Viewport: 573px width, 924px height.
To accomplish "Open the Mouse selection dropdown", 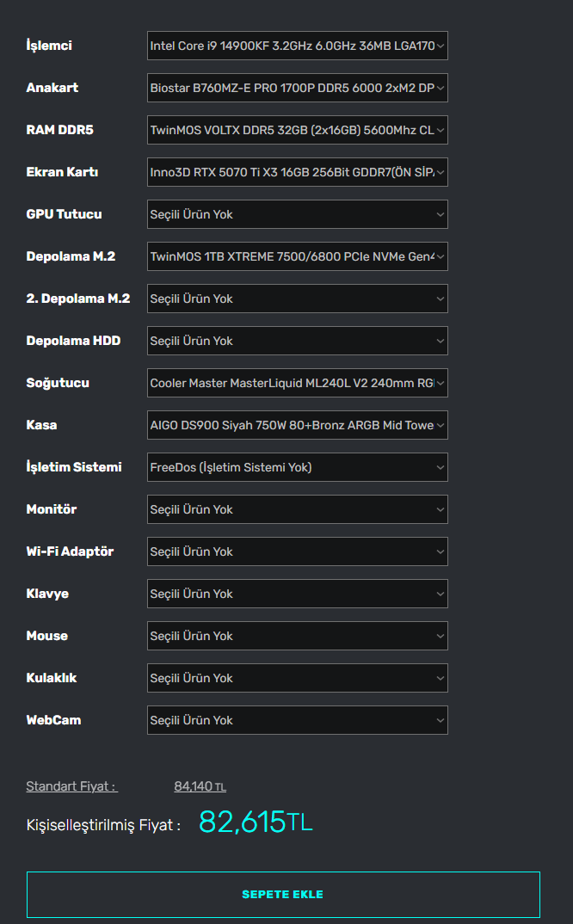I will click(x=297, y=635).
